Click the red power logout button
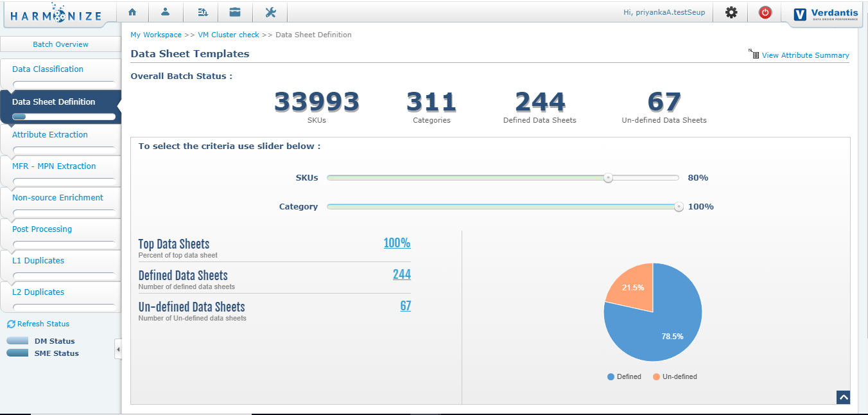The width and height of the screenshot is (868, 415). [x=765, y=12]
